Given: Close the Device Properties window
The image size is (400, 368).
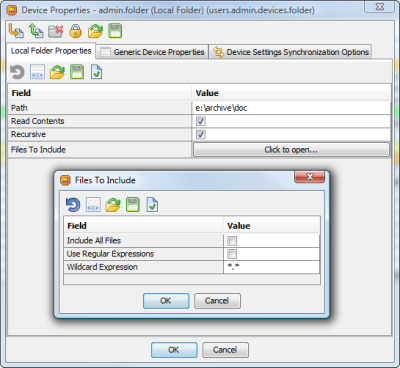Looking at the screenshot, I should [x=379, y=7].
